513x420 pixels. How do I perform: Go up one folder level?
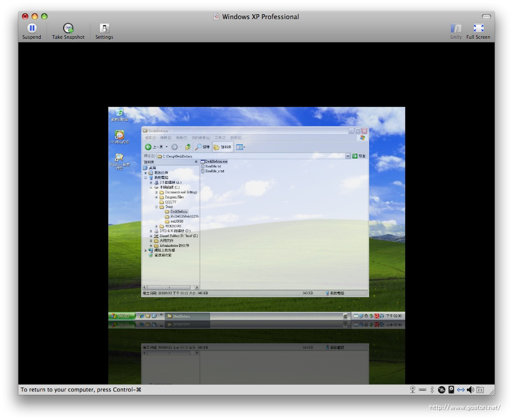pyautogui.click(x=188, y=147)
